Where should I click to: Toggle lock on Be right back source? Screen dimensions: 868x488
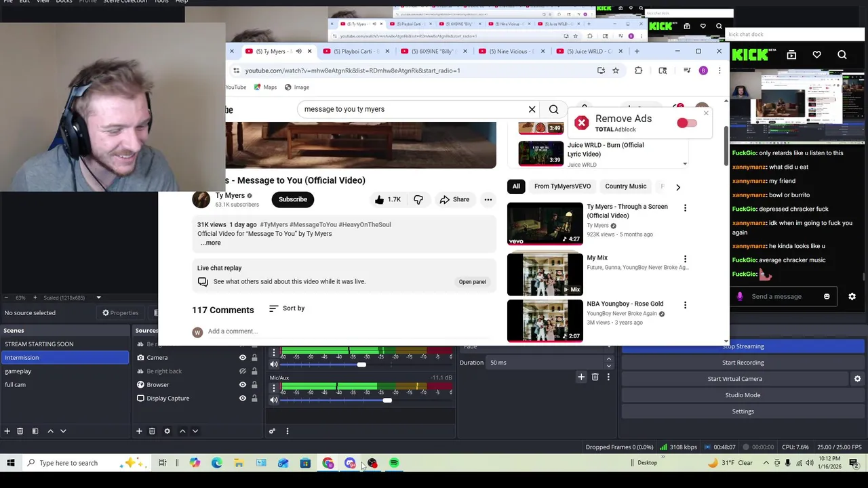pos(254,371)
